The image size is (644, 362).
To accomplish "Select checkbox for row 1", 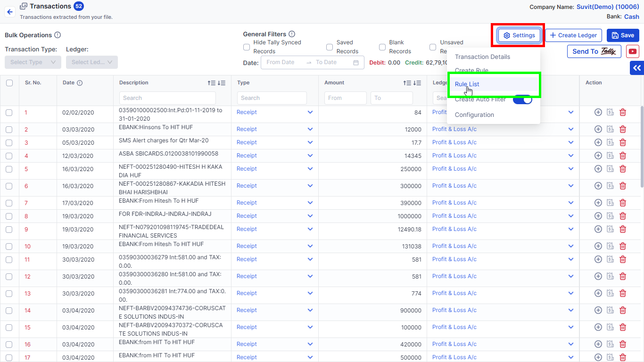I will pyautogui.click(x=9, y=113).
